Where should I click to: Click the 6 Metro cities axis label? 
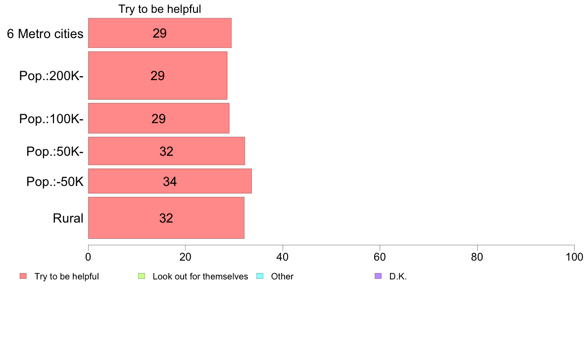click(45, 34)
